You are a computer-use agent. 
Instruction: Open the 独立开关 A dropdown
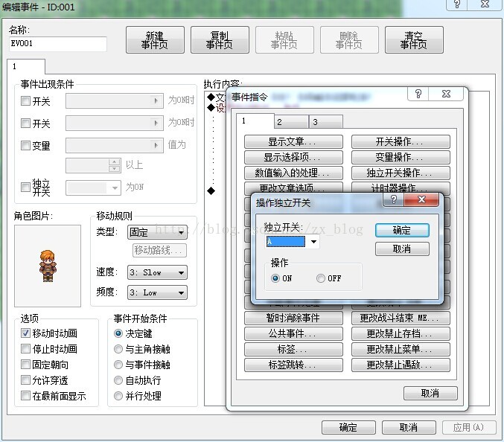click(313, 242)
